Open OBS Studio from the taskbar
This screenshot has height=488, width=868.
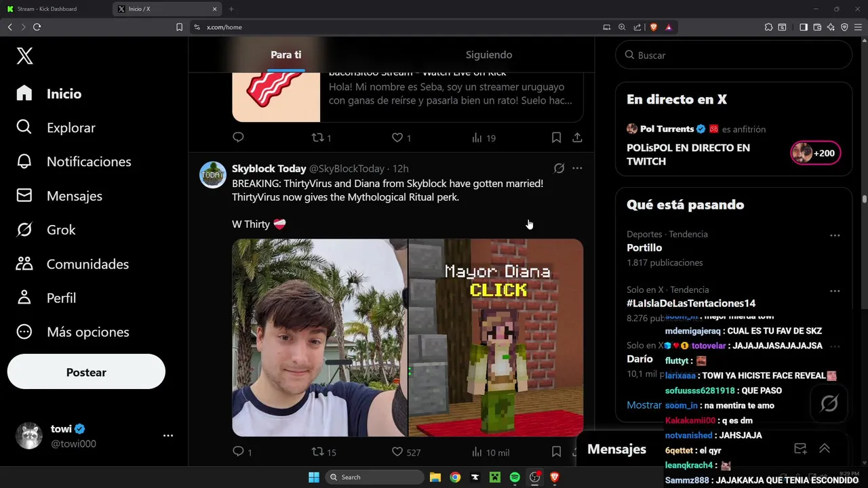click(535, 477)
